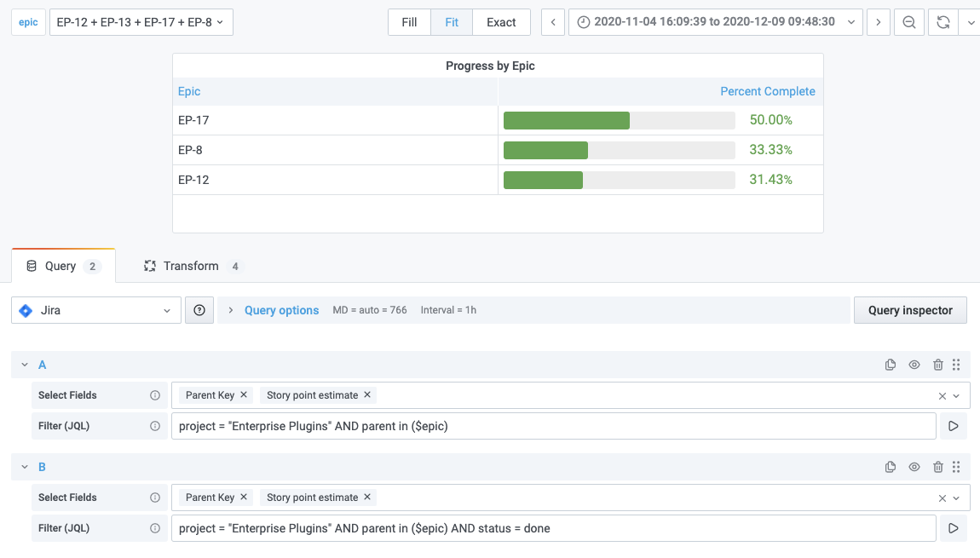This screenshot has height=558, width=980.
Task: Toggle visibility of query B
Action: coord(914,466)
